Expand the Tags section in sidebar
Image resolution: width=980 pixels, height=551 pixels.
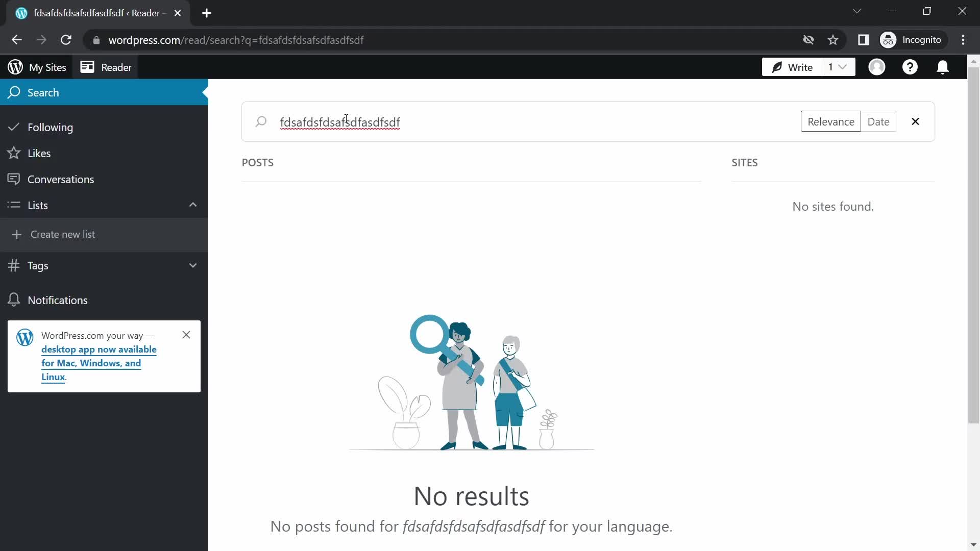[x=193, y=265]
